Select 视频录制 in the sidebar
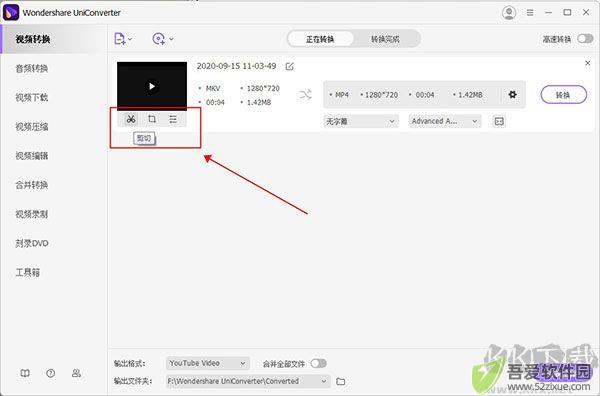This screenshot has width=600, height=396. point(32,214)
